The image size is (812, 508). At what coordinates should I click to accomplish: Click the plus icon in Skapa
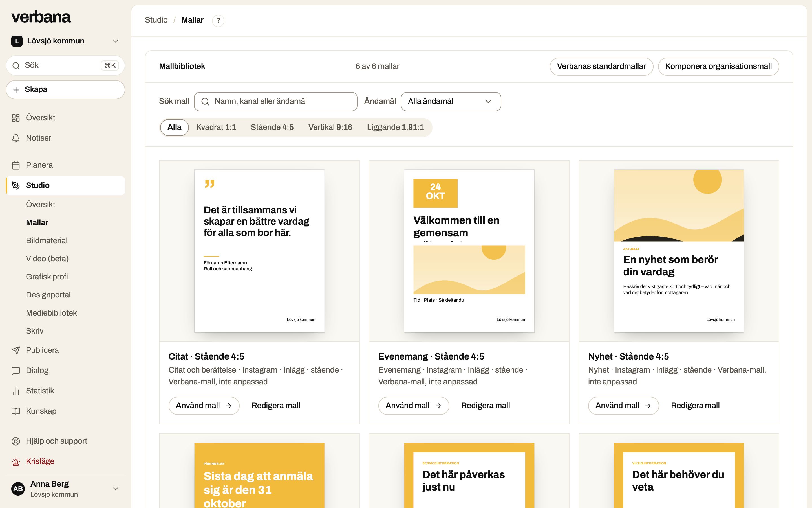click(x=16, y=90)
